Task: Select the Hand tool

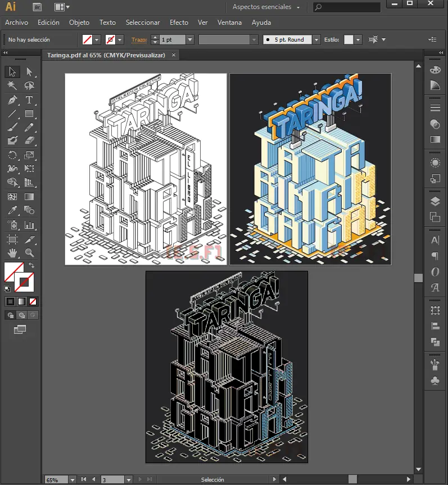Action: tap(12, 253)
